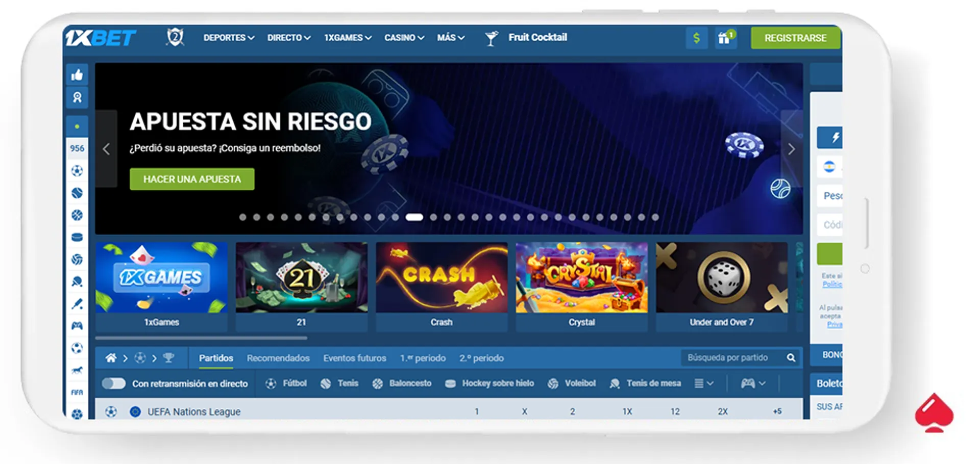980x464 pixels.
Task: Choose the volleyball icon in left sidebar
Action: coord(77,260)
